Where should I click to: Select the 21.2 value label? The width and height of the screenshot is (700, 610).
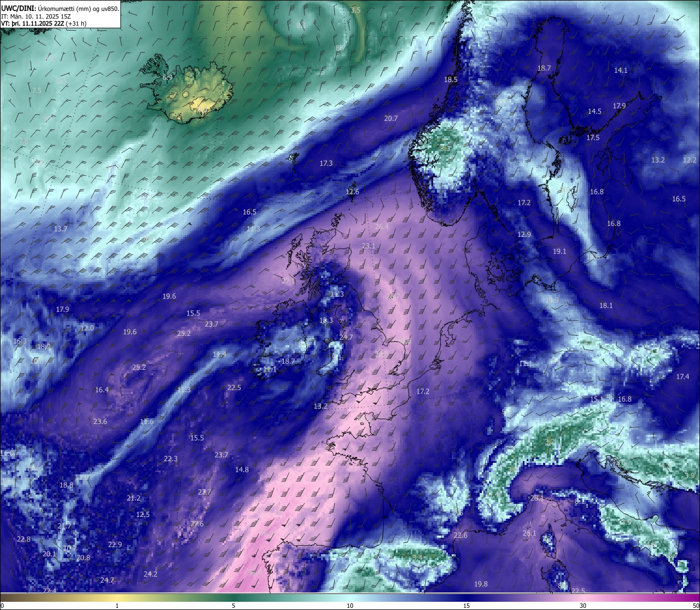click(x=133, y=498)
